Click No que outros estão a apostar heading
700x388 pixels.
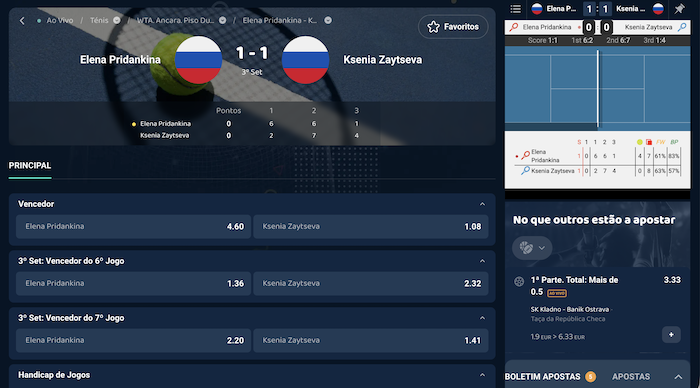tap(594, 220)
